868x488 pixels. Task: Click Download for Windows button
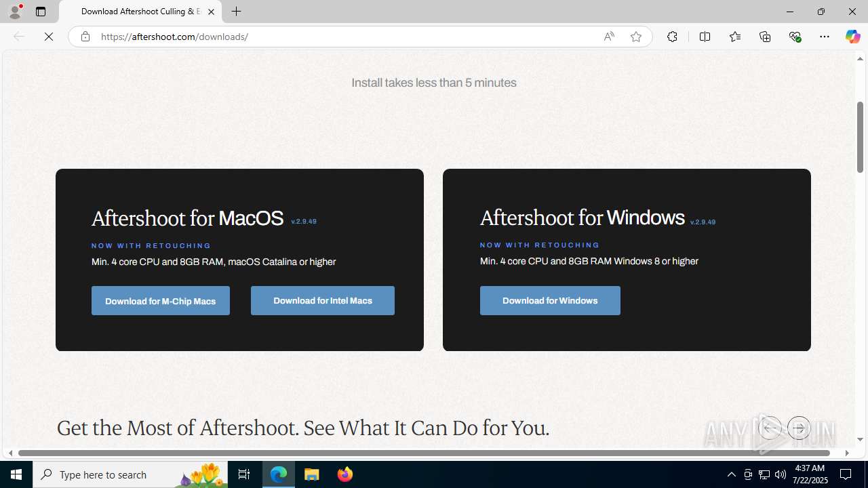click(550, 301)
